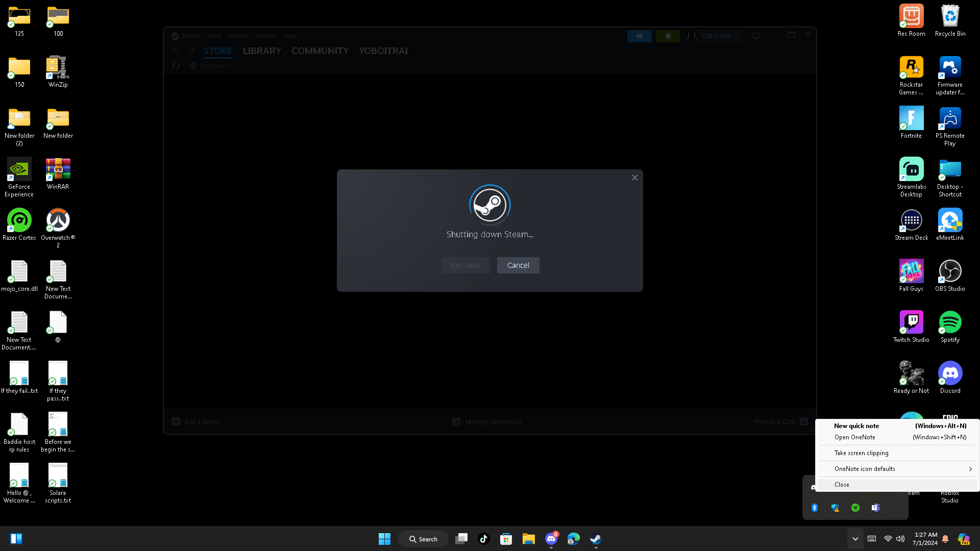Select the Twitch Studio desktop icon

point(911,327)
